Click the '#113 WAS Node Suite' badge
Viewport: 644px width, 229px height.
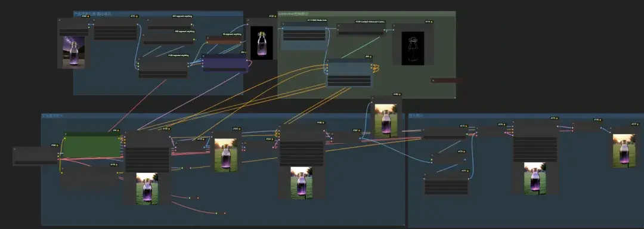(x=317, y=20)
